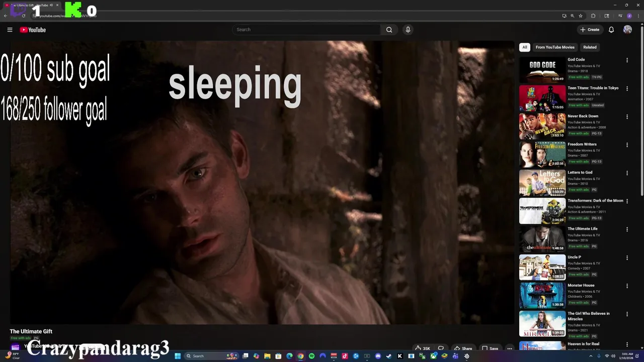Reload the page in browser
The height and width of the screenshot is (362, 644).
tap(23, 16)
